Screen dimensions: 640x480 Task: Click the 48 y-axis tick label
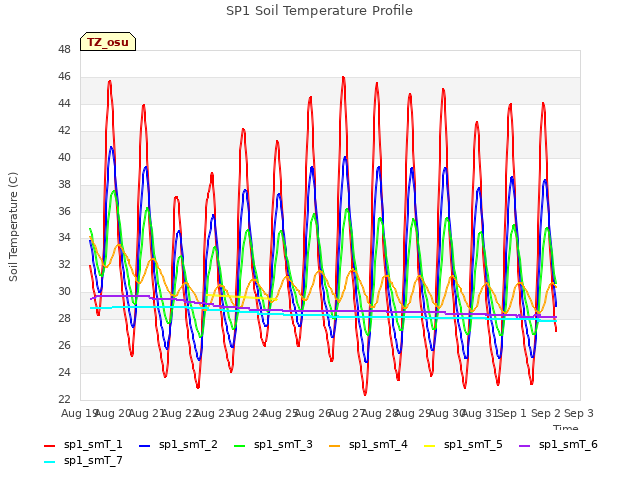point(64,50)
